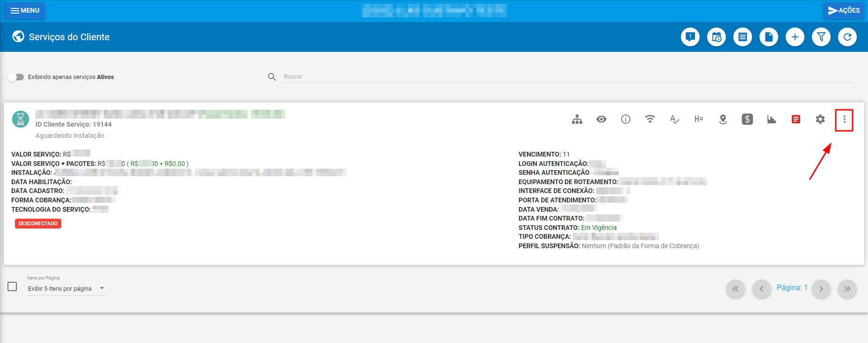Click the Buscar search field
868x343 pixels.
(x=567, y=77)
